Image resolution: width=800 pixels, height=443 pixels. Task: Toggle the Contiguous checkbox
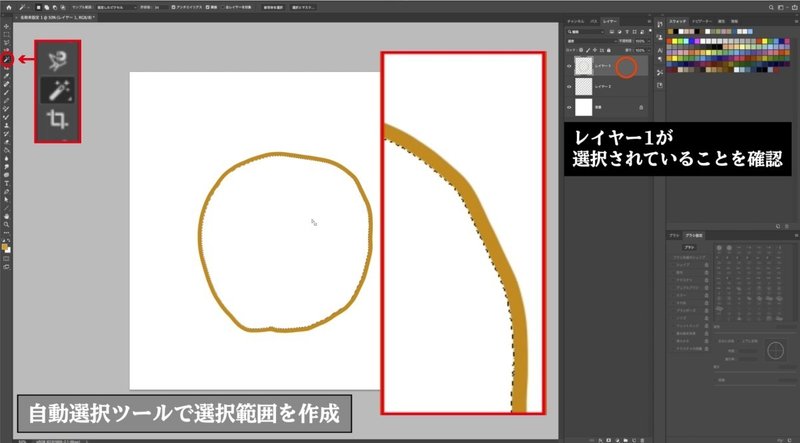[208, 8]
